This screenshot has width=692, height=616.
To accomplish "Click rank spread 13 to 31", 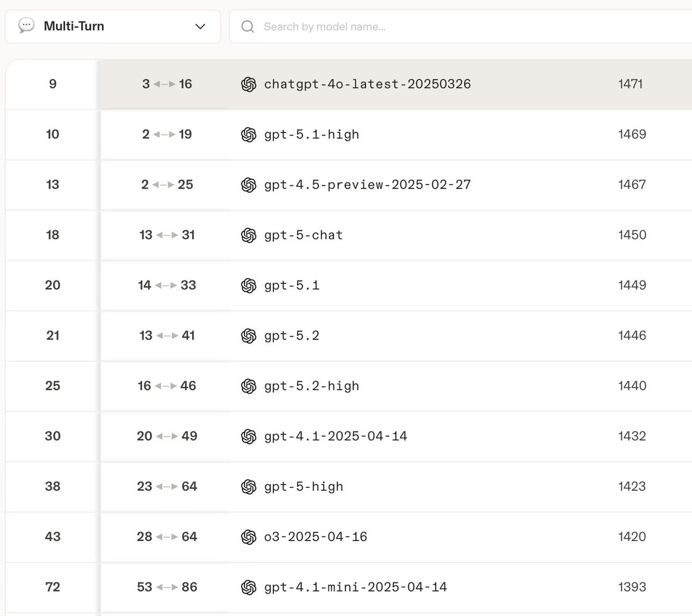I will pyautogui.click(x=167, y=235).
